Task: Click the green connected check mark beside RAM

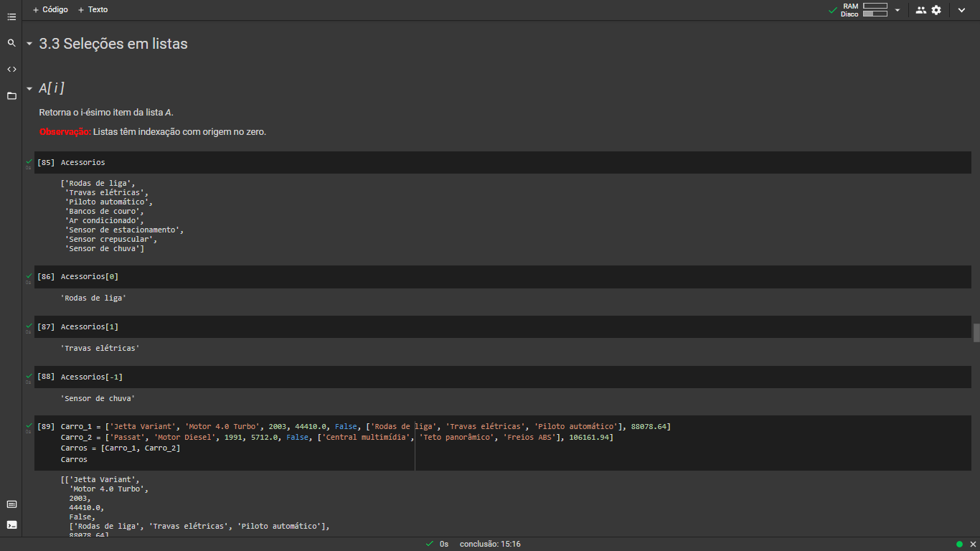Action: tap(832, 10)
